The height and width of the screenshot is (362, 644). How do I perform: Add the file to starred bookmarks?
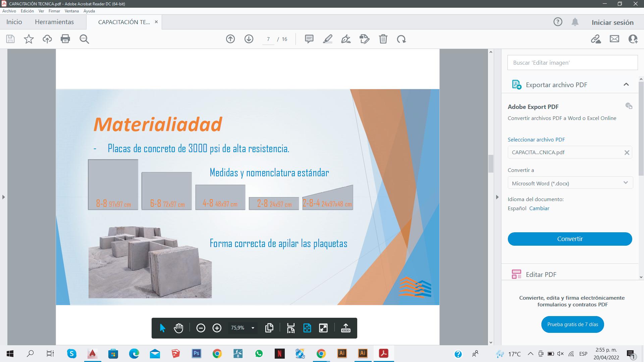pos(29,39)
